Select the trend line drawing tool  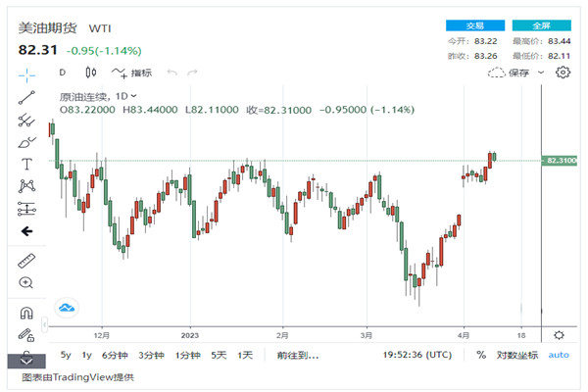26,98
